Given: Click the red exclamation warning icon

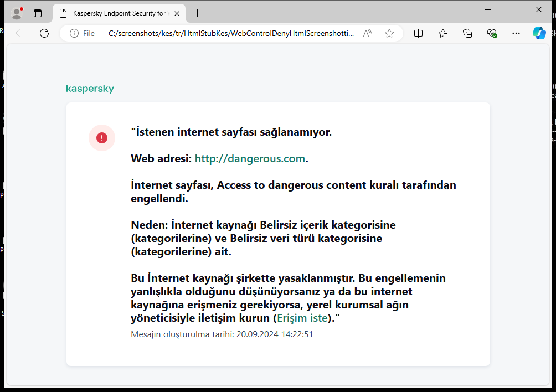Looking at the screenshot, I should click(x=102, y=138).
